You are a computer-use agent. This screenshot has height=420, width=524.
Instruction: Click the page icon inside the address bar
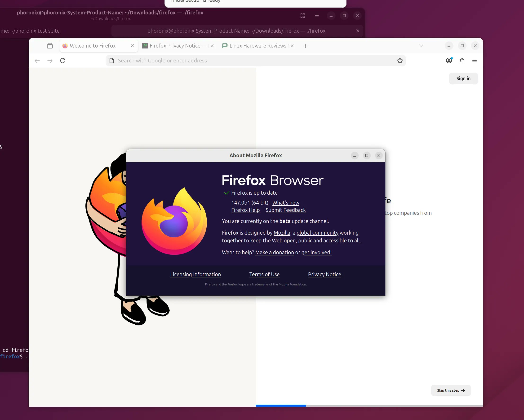click(x=111, y=61)
